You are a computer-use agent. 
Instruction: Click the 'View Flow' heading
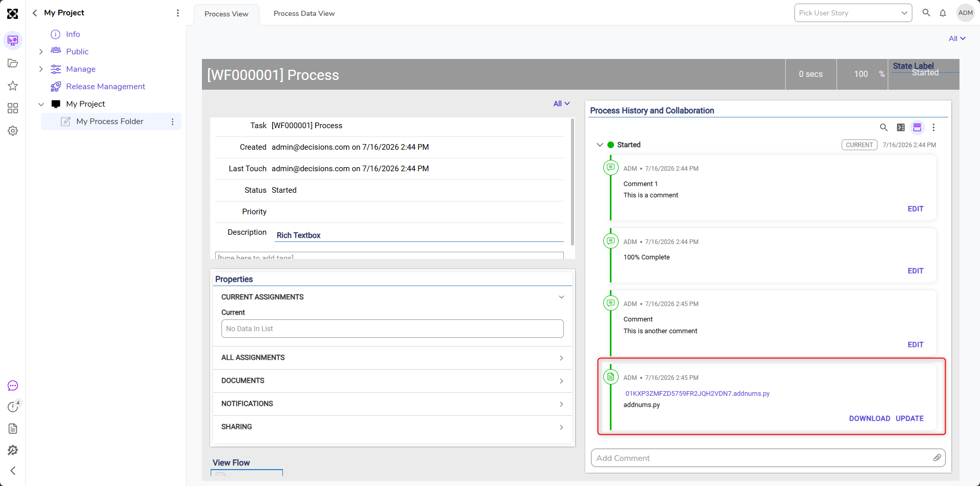[x=231, y=463]
